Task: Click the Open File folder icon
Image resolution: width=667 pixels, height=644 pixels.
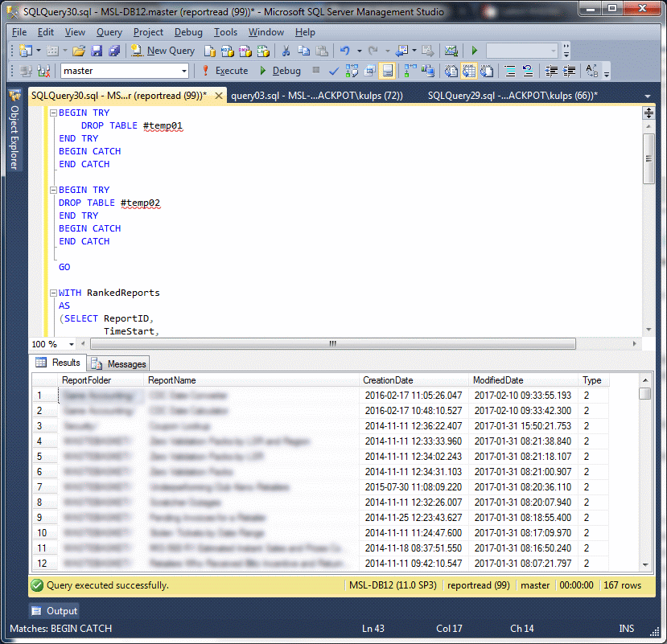Action: 79,51
